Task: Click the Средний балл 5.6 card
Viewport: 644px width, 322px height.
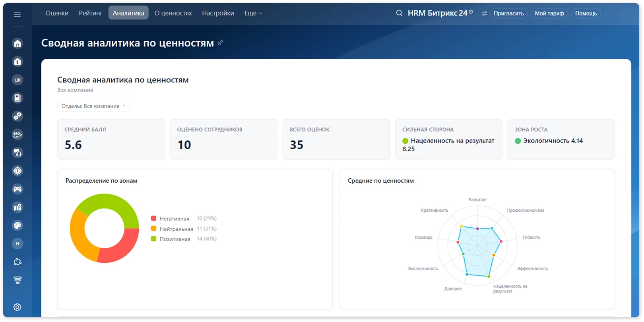Action: pyautogui.click(x=111, y=139)
